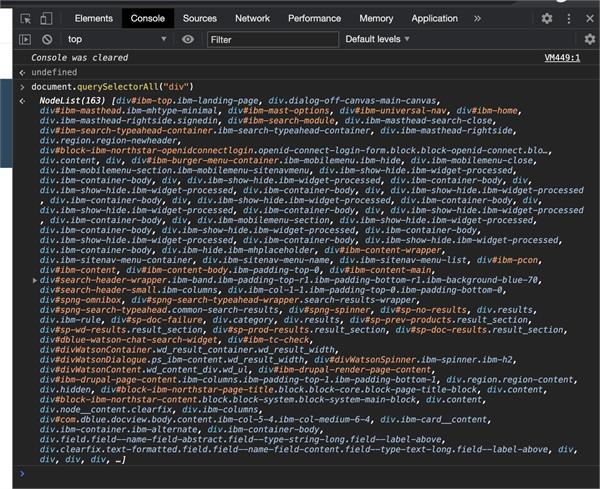This screenshot has width=600, height=489.
Task: Click div#block-ibm-northstar-openidconnectlogin node
Action: (293, 150)
